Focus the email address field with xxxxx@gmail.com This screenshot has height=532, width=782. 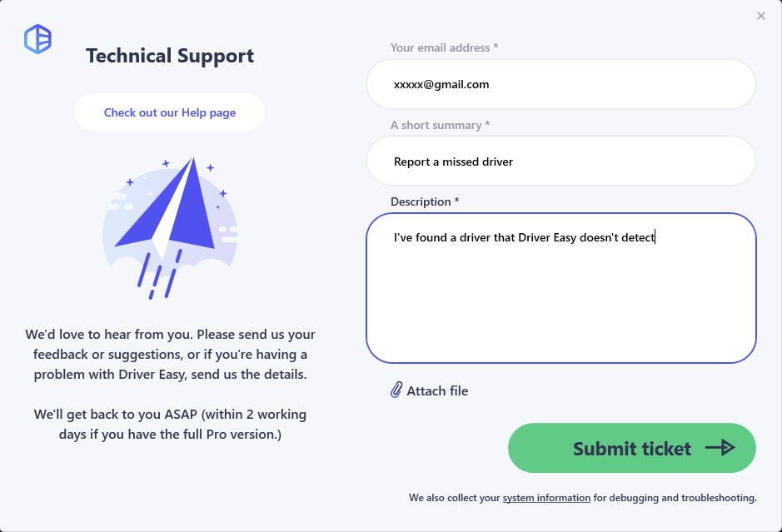561,84
